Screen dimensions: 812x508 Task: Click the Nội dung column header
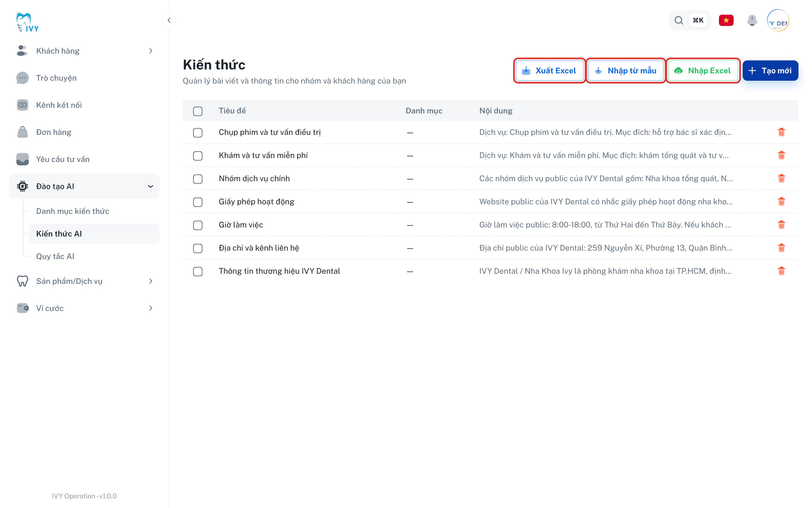click(496, 111)
